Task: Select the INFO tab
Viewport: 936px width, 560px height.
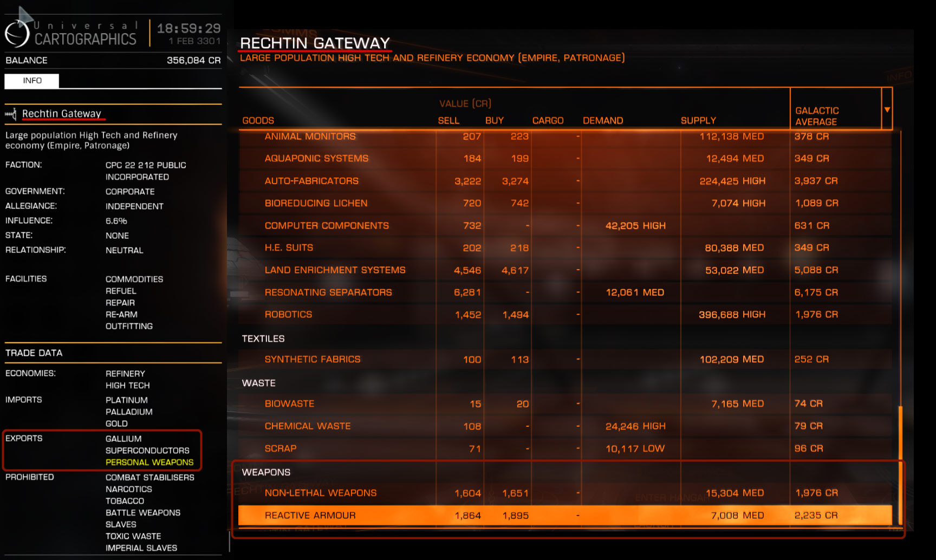Action: (32, 81)
